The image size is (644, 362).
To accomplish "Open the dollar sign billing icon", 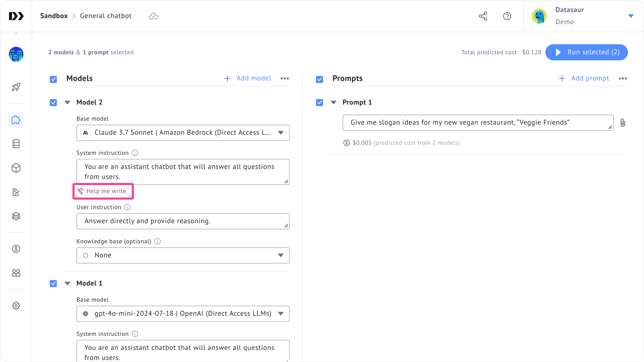I will click(x=16, y=249).
